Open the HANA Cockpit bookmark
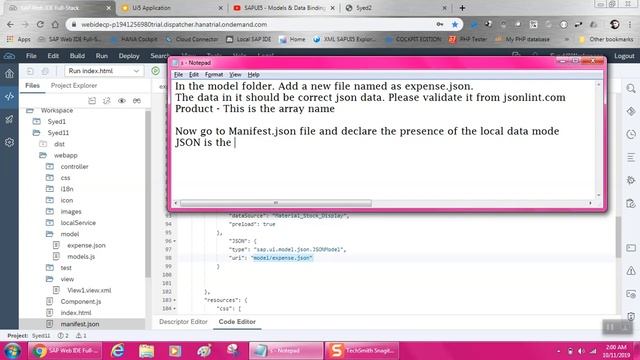This screenshot has width=640, height=360. pos(134,39)
